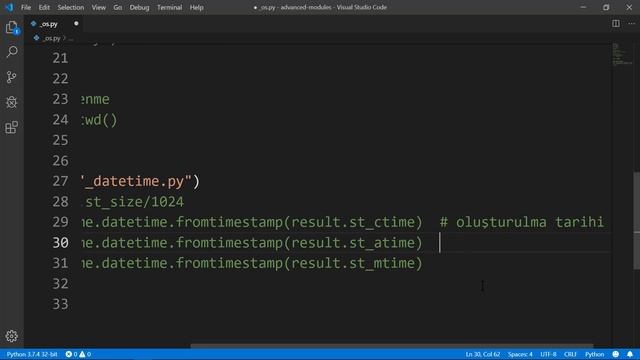640x360 pixels.
Task: Click the Split Editor Right icon
Action: click(616, 24)
